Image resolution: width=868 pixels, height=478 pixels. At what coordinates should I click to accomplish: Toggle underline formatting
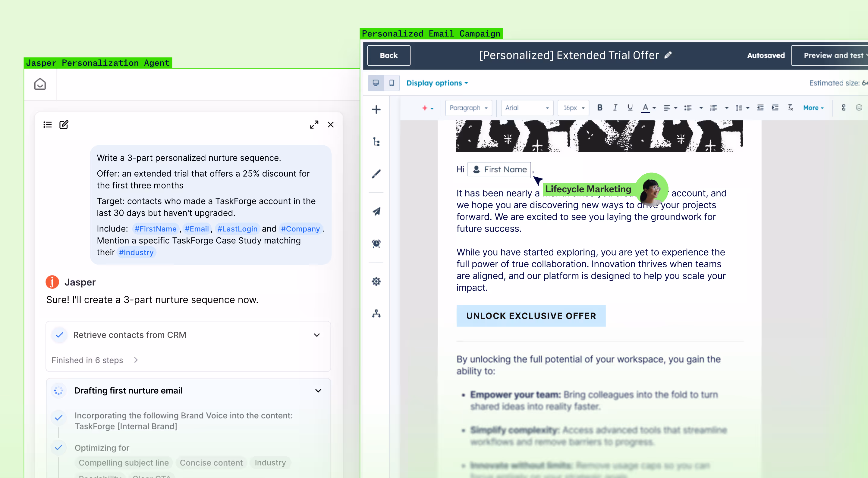[630, 108]
